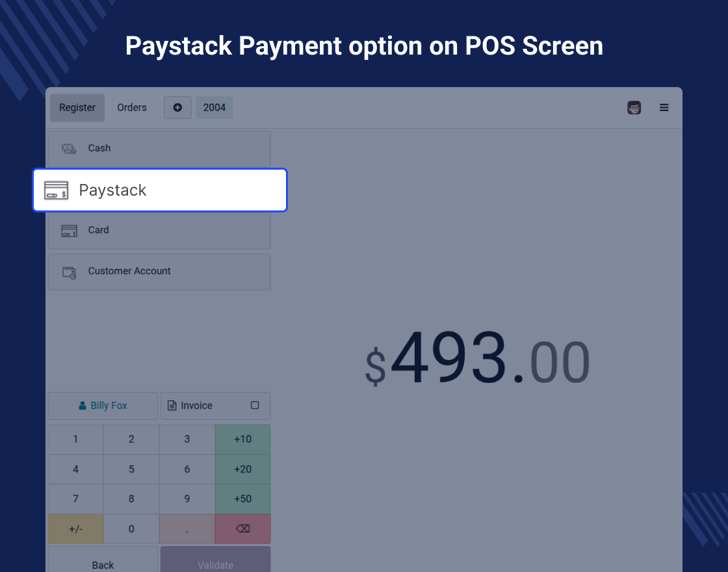Click the plus icon for new order

177,108
